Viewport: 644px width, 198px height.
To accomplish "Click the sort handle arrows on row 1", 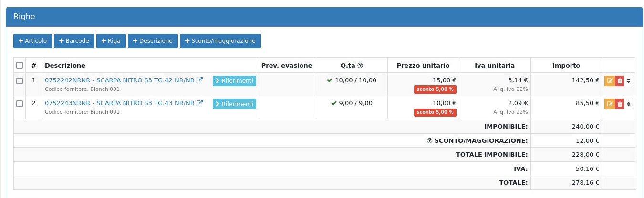I will point(629,81).
